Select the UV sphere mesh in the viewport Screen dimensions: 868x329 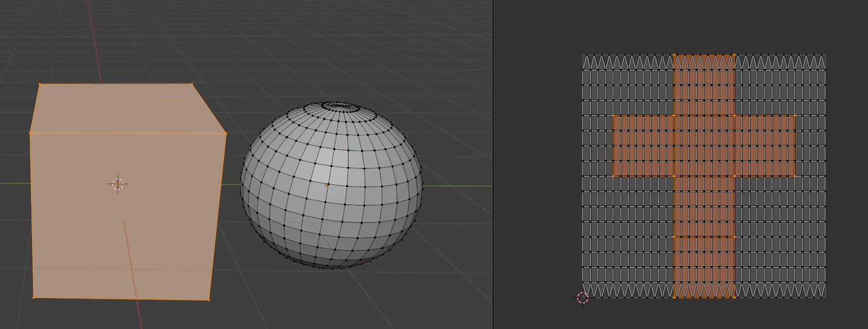[x=332, y=185]
